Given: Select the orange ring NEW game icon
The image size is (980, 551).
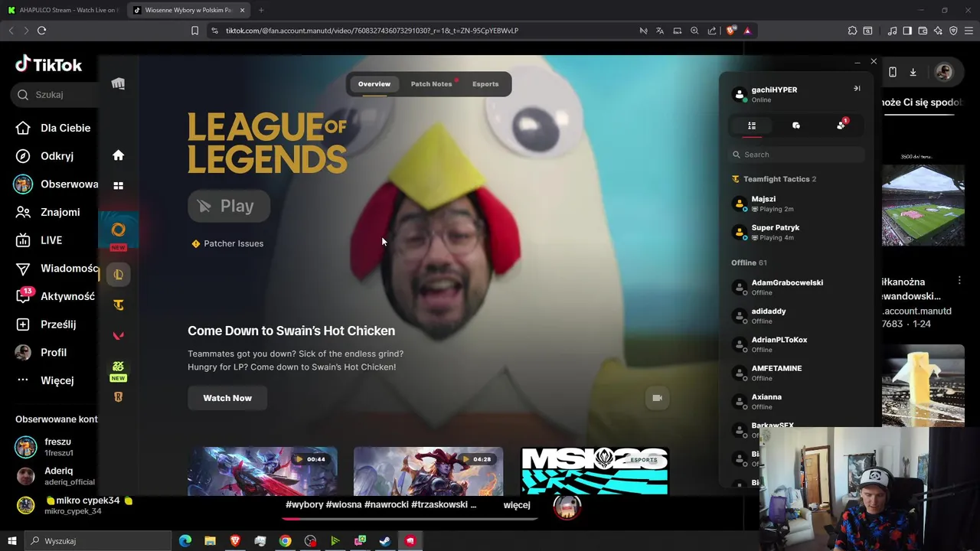Looking at the screenshot, I should click(x=118, y=230).
